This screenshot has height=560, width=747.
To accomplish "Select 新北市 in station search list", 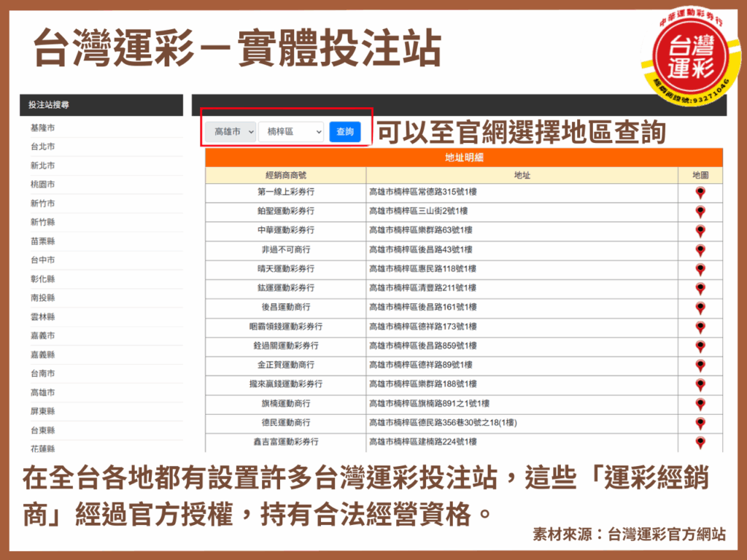I will tap(43, 166).
